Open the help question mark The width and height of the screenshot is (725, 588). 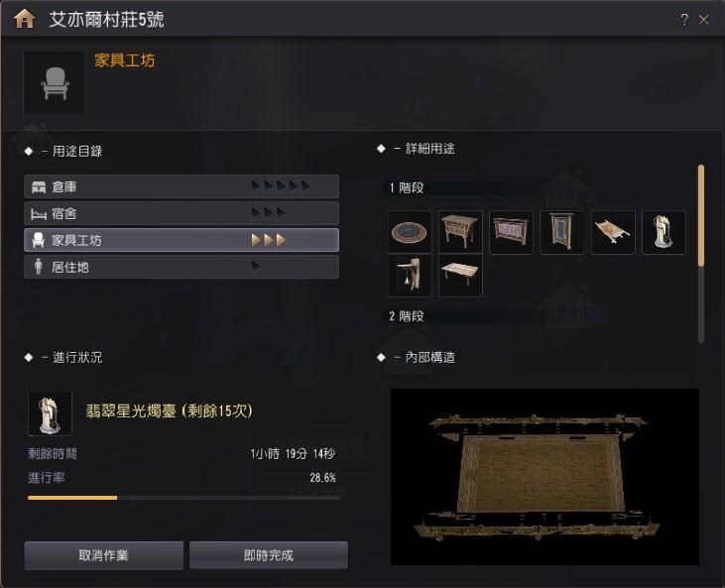pyautogui.click(x=684, y=20)
